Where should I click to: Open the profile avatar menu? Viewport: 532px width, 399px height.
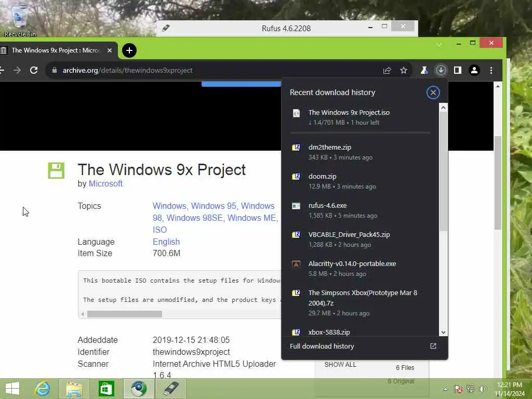click(474, 70)
